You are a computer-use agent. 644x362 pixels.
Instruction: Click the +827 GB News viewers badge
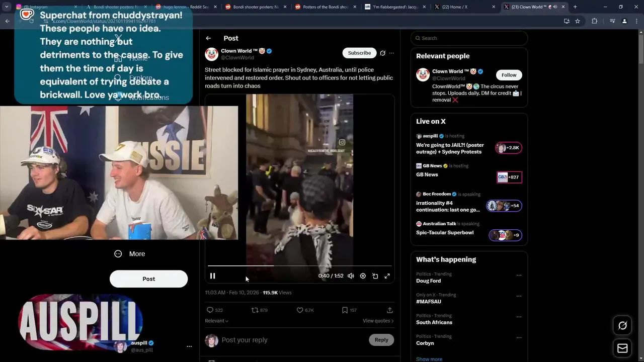pos(509,177)
